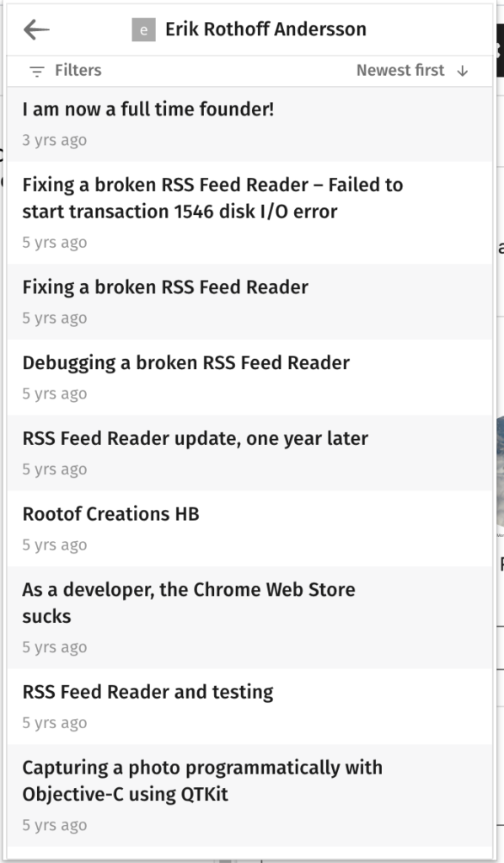
Task: Open Objective-C QTKit photo capture post
Action: click(249, 796)
